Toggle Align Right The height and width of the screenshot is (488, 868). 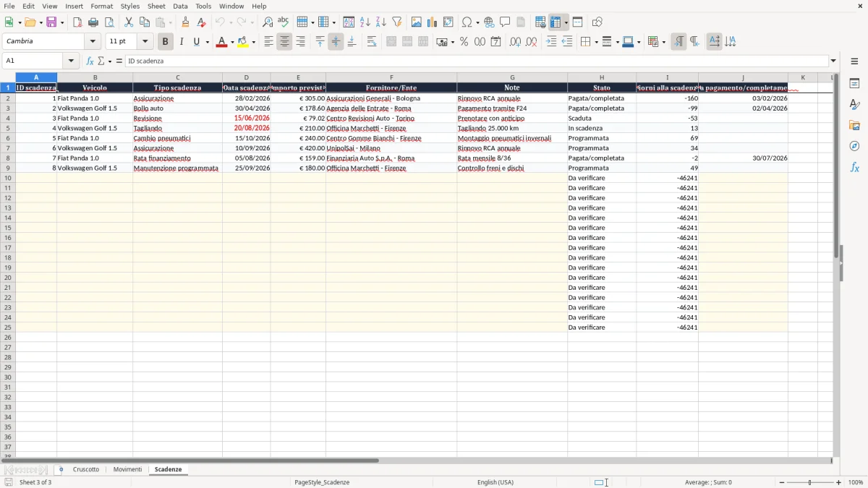pyautogui.click(x=300, y=42)
